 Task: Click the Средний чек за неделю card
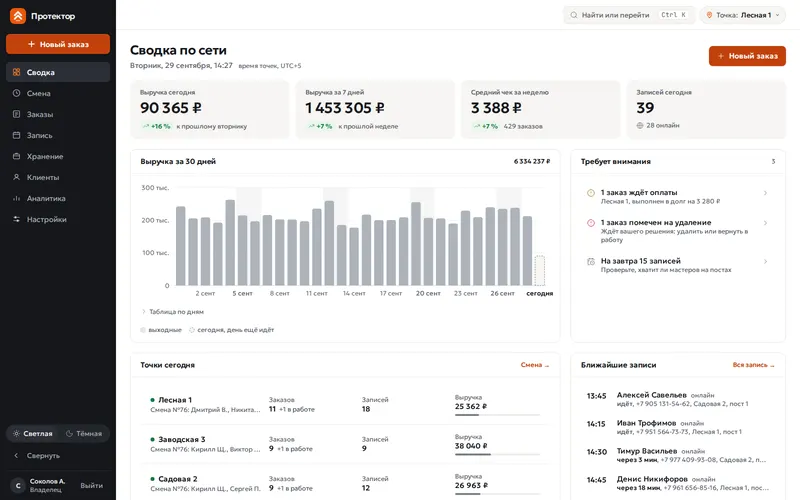(x=540, y=109)
